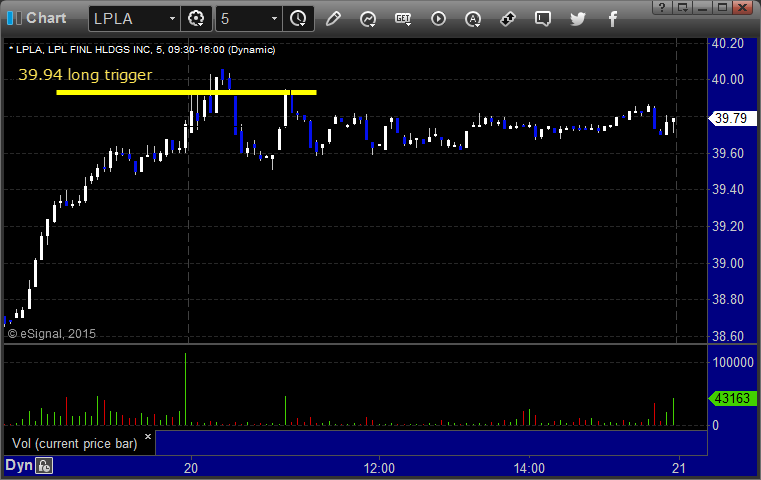761x480 pixels.
Task: Open the chart type icon menu
Action: pyautogui.click(x=368, y=19)
